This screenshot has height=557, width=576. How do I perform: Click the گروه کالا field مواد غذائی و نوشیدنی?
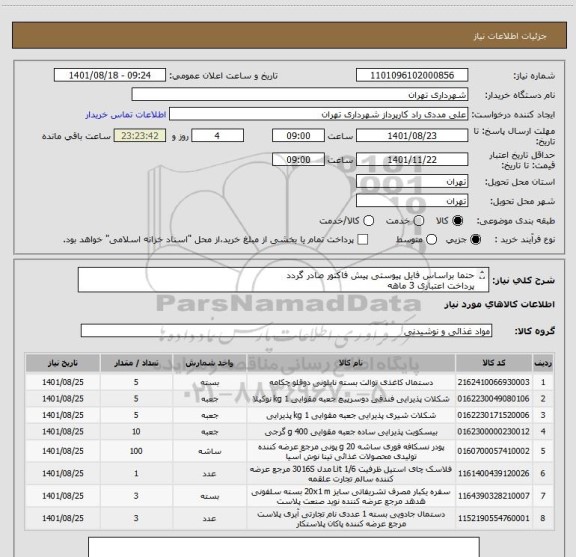pyautogui.click(x=286, y=331)
